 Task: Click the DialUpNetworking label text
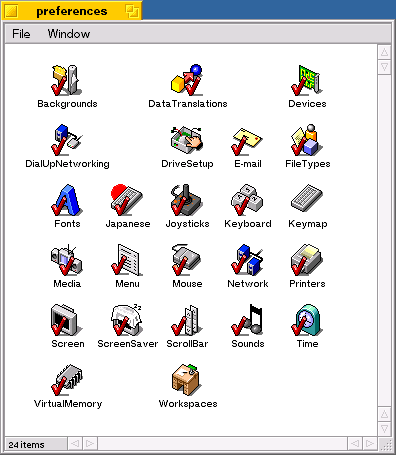pos(67,164)
